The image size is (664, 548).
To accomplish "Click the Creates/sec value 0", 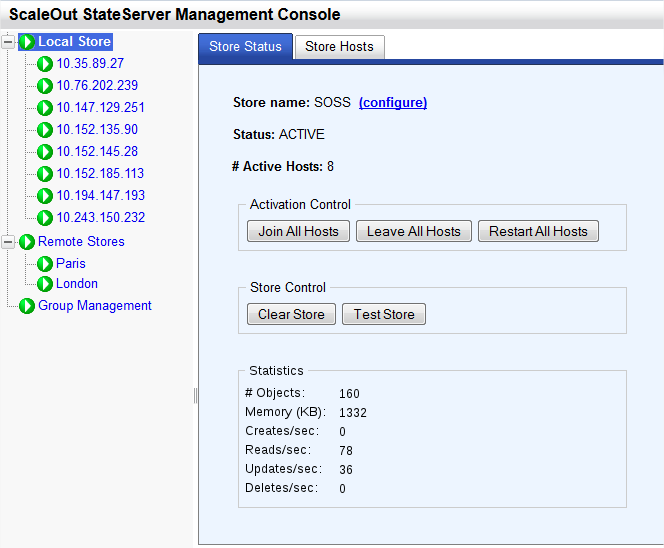I will [343, 432].
